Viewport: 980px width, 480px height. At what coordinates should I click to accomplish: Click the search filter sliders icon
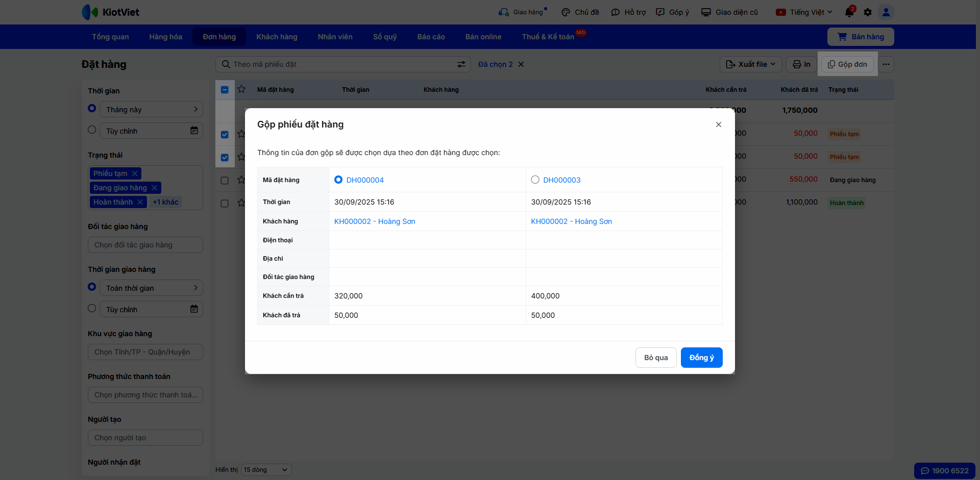coord(461,64)
